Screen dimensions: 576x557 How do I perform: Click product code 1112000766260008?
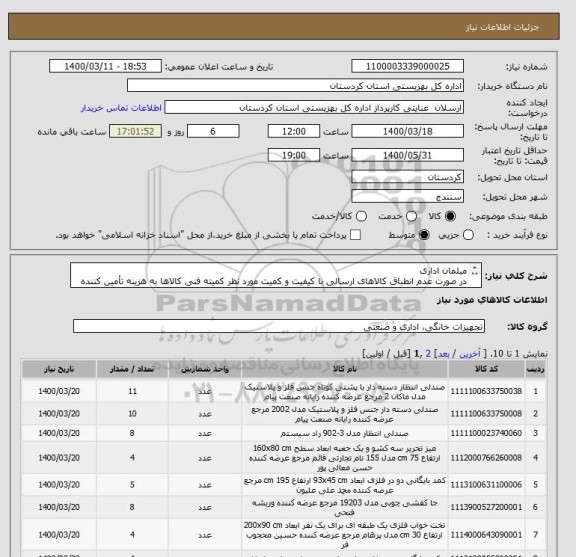pos(486,458)
